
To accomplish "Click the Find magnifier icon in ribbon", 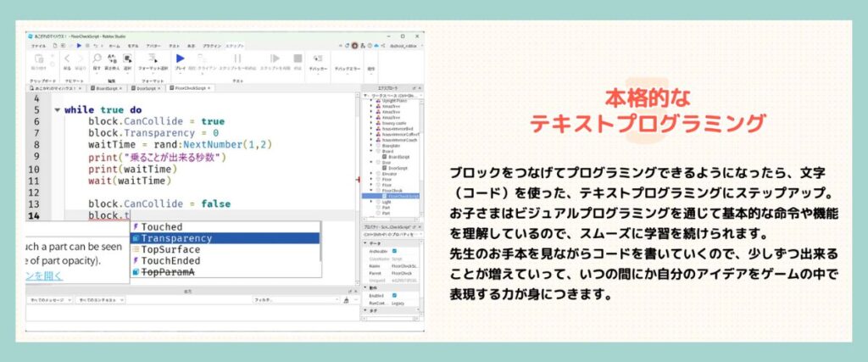I will click(x=98, y=58).
